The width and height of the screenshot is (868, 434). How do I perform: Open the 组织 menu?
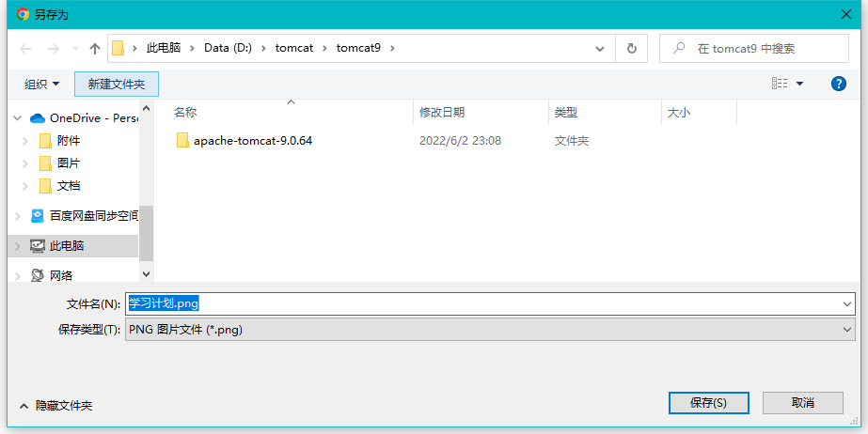coord(41,85)
